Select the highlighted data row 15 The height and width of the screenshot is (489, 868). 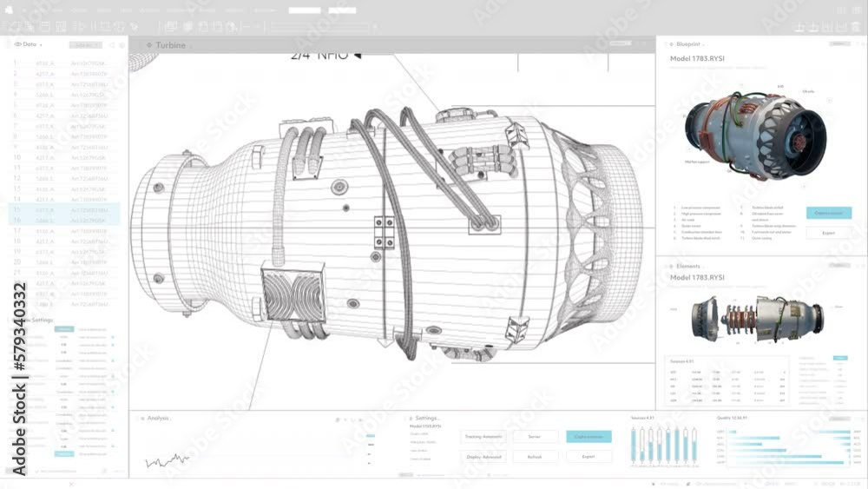64,210
